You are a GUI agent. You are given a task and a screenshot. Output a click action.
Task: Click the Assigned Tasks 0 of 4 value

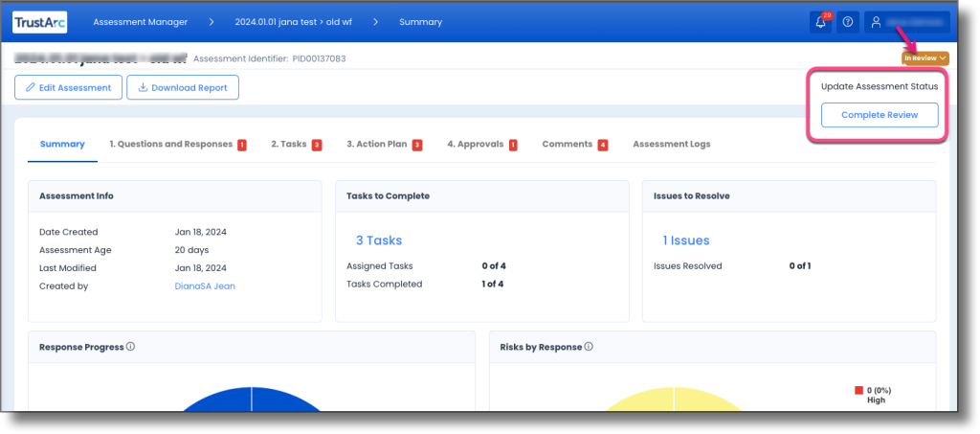(494, 265)
